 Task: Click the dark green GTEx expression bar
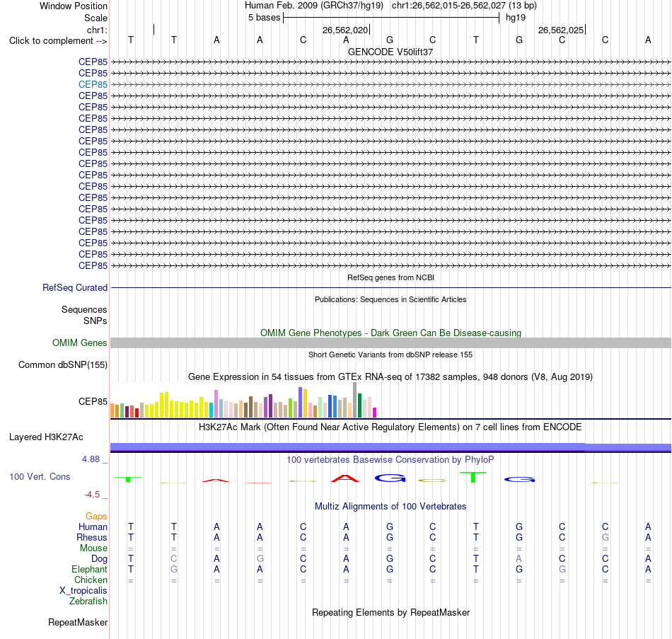click(x=359, y=405)
